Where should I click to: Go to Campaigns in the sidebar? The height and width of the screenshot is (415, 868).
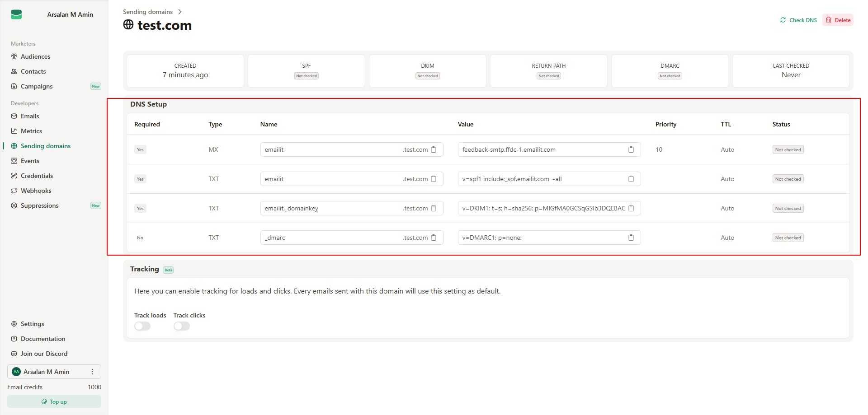click(37, 86)
